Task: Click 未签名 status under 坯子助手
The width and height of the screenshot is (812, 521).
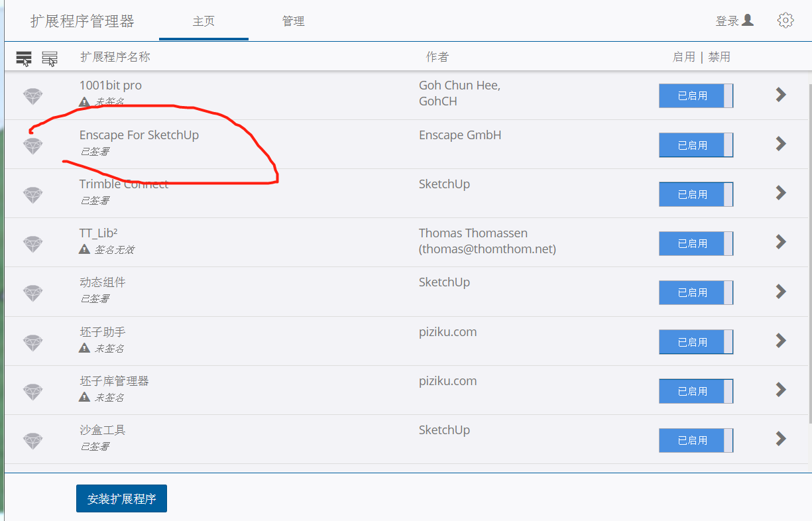Action: point(109,348)
